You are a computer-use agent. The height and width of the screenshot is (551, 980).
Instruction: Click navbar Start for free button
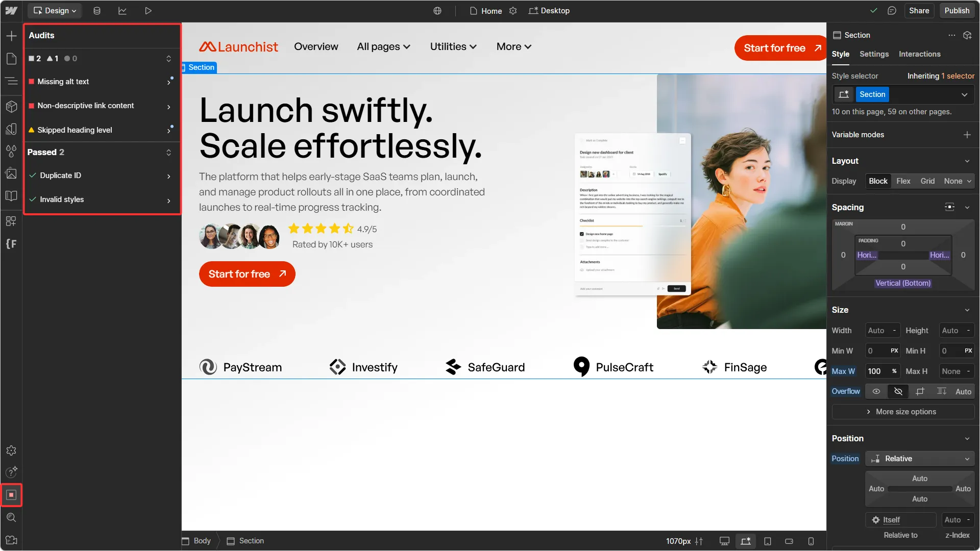click(780, 48)
